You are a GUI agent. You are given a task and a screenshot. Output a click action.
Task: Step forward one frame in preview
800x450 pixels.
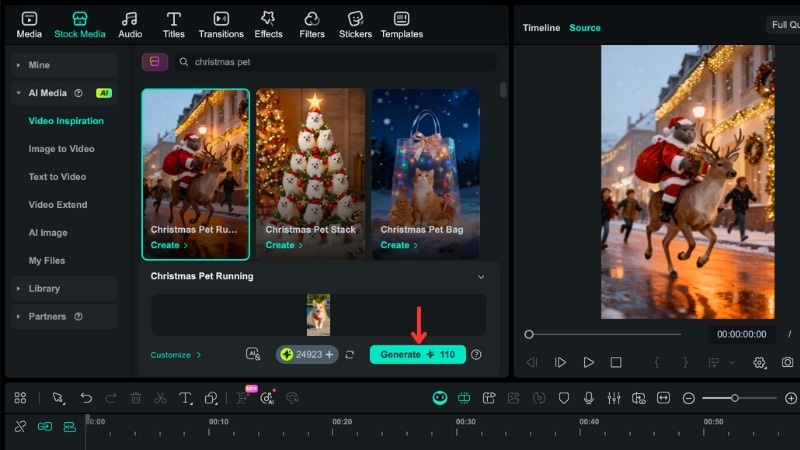click(x=560, y=362)
